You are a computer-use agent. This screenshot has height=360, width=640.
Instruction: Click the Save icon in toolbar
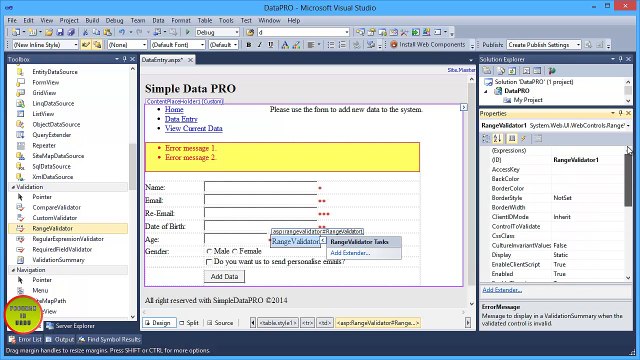click(60, 32)
